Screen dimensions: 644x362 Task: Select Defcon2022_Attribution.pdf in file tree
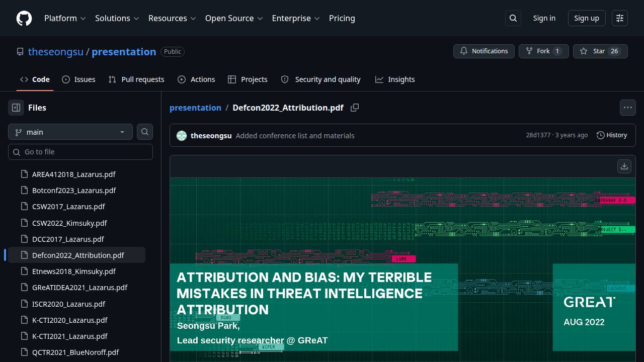[78, 255]
